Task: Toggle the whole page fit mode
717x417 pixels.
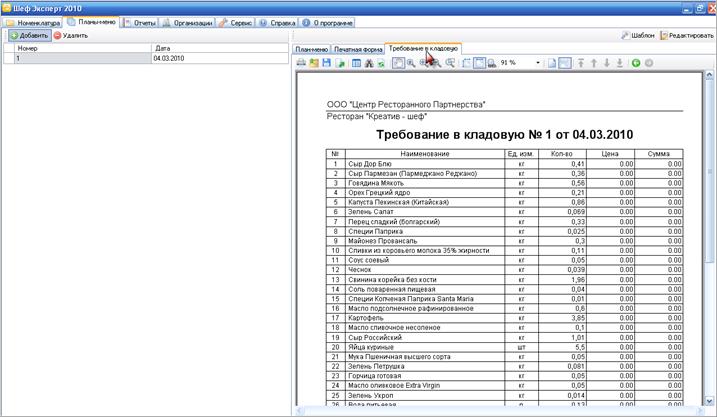Action: (x=479, y=63)
